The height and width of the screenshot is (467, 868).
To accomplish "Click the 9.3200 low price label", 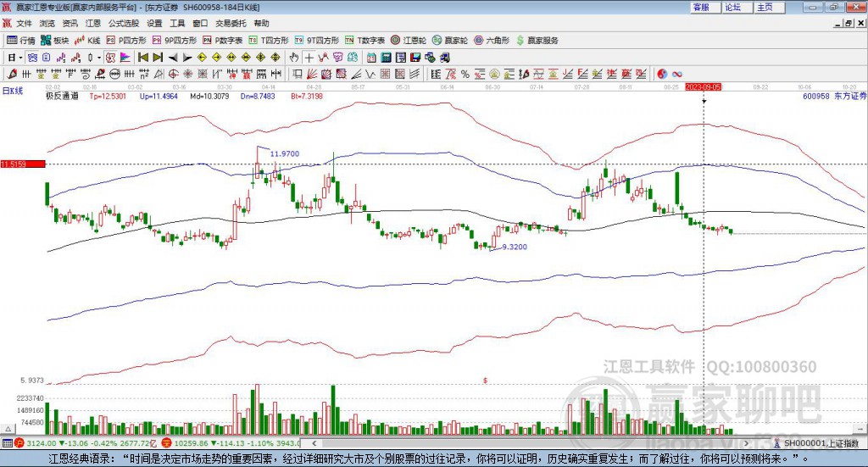I will (x=515, y=247).
